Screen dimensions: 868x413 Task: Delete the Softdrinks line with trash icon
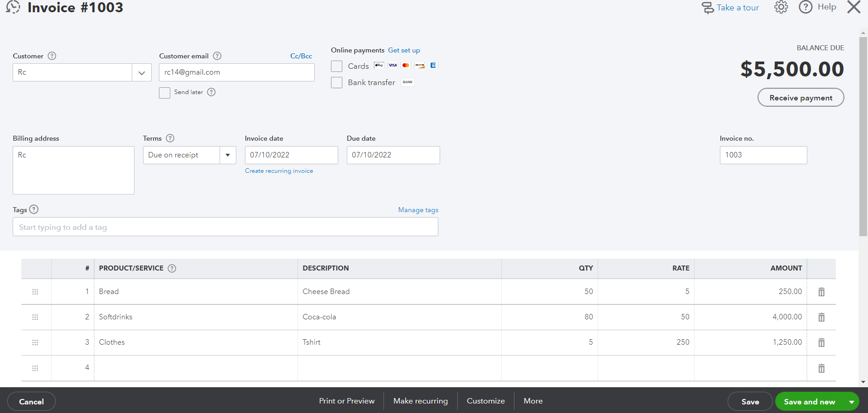tap(821, 317)
